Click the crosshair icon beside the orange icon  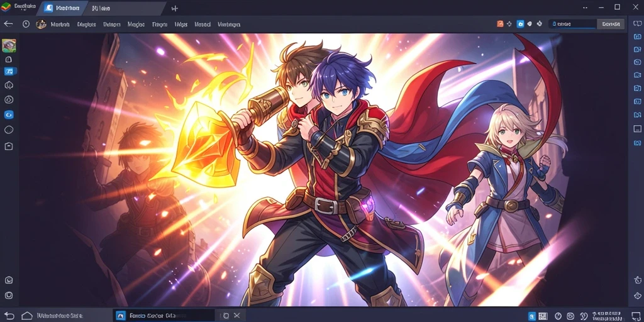[x=509, y=25]
